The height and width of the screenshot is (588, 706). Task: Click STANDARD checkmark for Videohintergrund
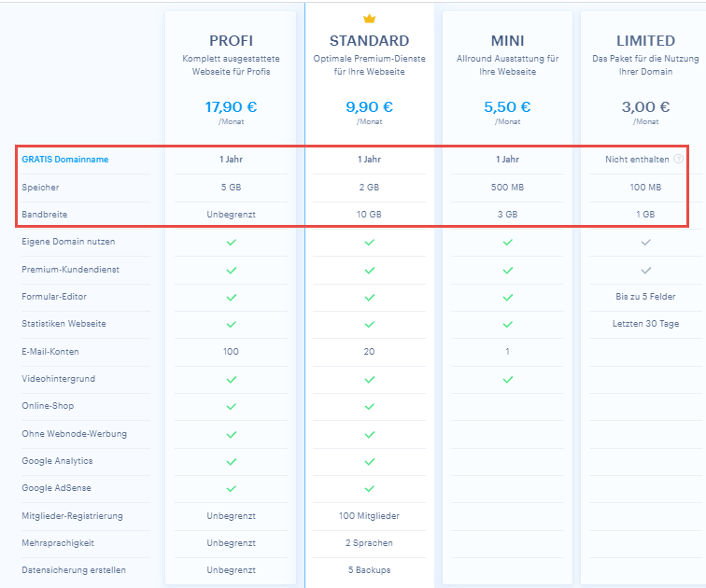point(369,380)
